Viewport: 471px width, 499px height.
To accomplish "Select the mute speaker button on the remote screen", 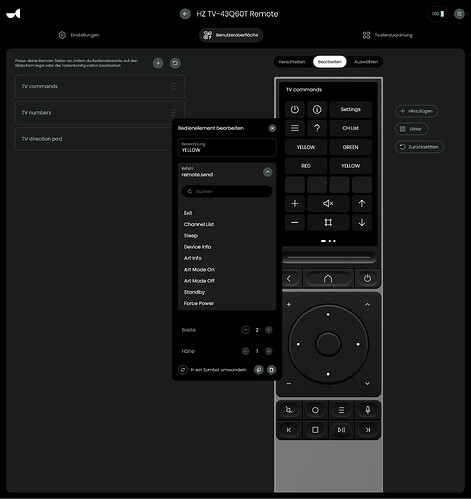I will pos(328,203).
